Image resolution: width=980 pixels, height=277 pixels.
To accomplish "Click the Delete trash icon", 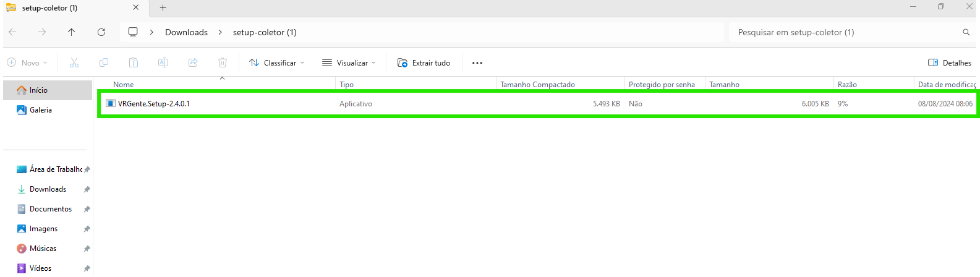I will (x=223, y=62).
